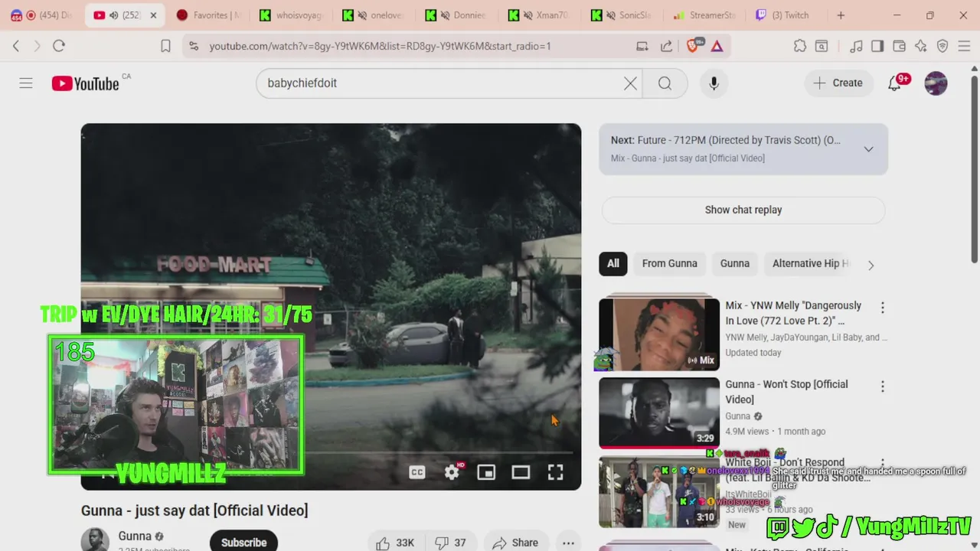Install app icon in address bar
Image resolution: width=980 pixels, height=551 pixels.
click(x=642, y=46)
